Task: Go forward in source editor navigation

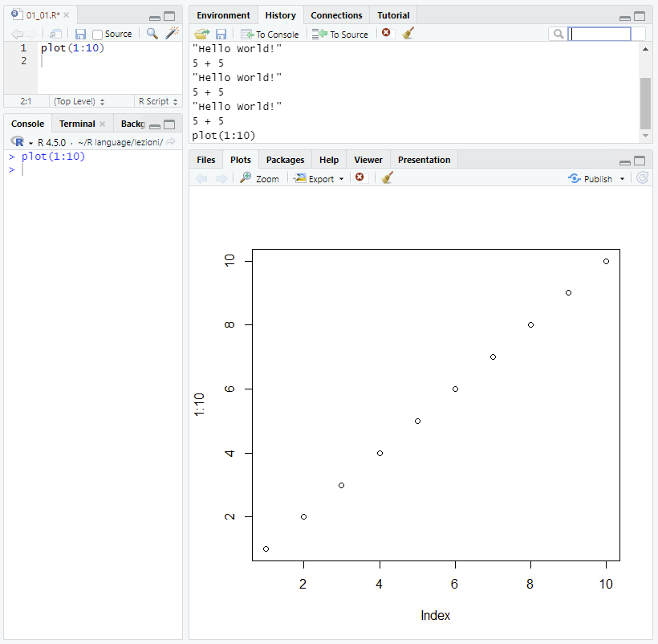Action: point(30,34)
